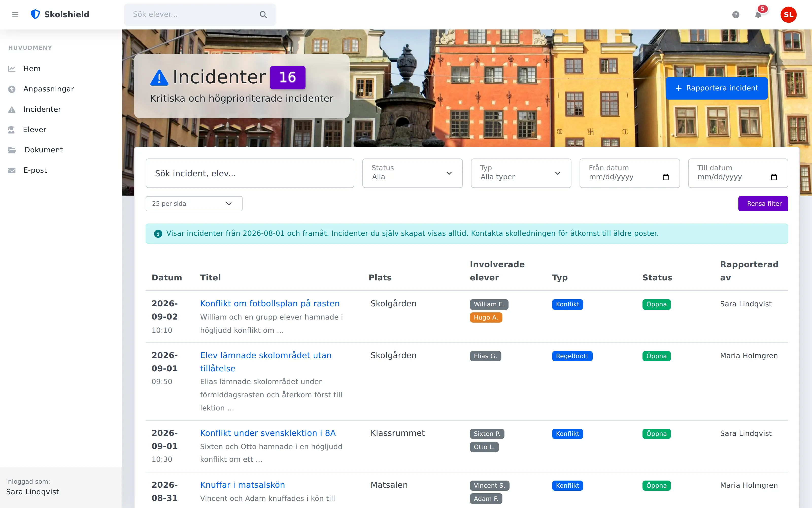Screen dimensions: 812x508
Task: Focus the Sök elever search field
Action: [x=200, y=14]
